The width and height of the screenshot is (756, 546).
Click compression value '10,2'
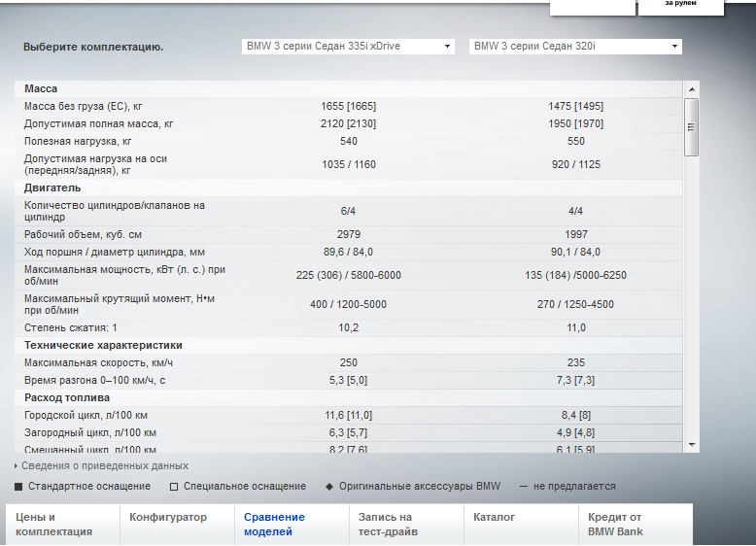point(349,327)
